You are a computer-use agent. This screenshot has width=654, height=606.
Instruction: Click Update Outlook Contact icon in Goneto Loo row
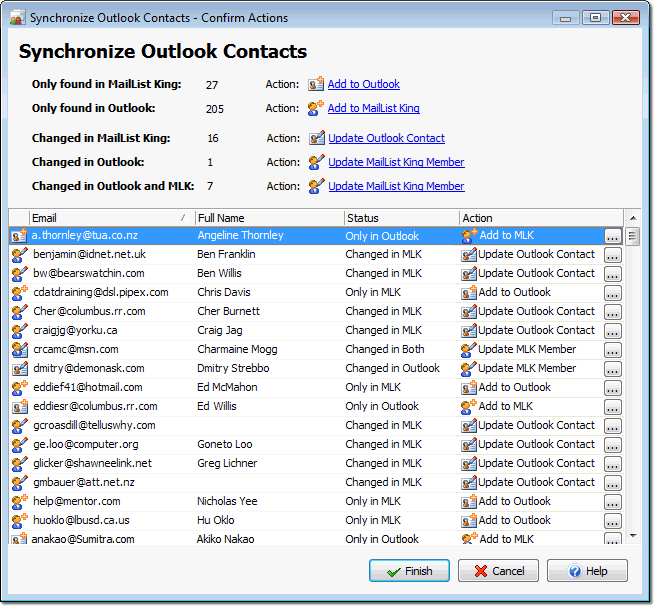pyautogui.click(x=469, y=444)
